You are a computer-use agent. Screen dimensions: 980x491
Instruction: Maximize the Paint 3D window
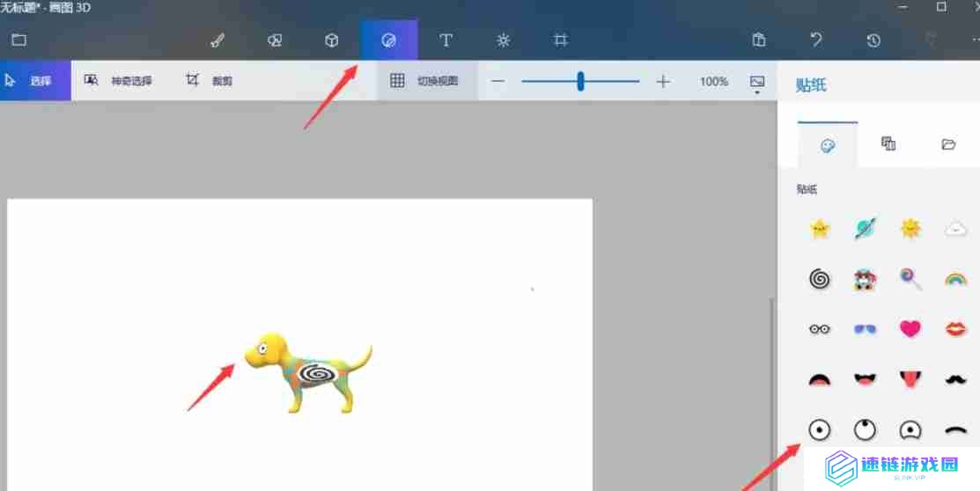941,7
